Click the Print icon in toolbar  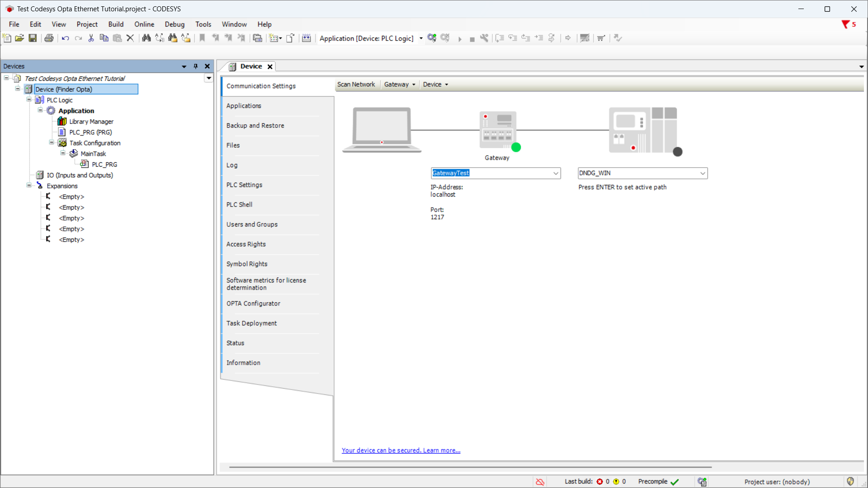(x=49, y=38)
